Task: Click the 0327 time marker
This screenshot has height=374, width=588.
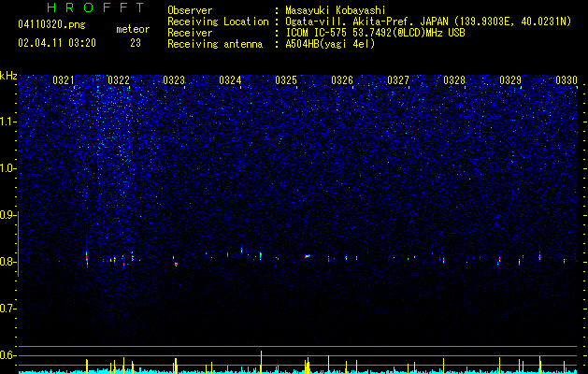Action: (x=398, y=80)
